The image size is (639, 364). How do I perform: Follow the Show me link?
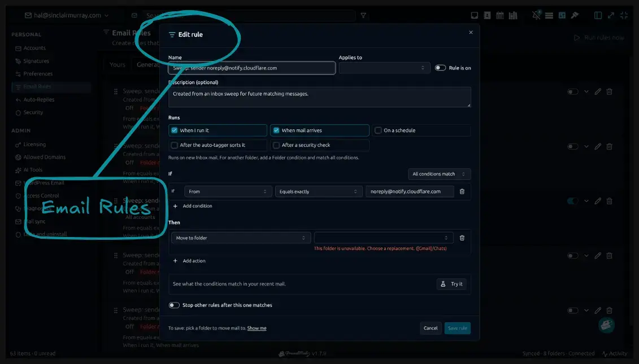pyautogui.click(x=257, y=328)
